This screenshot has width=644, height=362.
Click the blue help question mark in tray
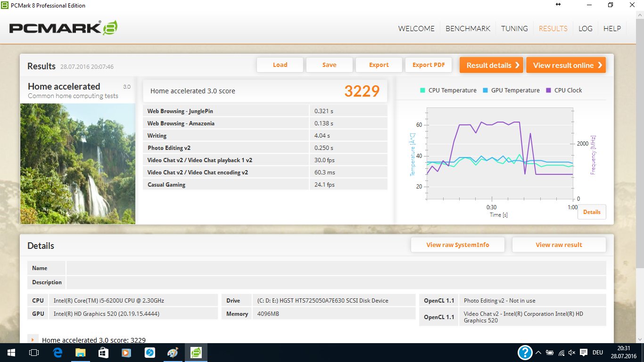(x=525, y=353)
